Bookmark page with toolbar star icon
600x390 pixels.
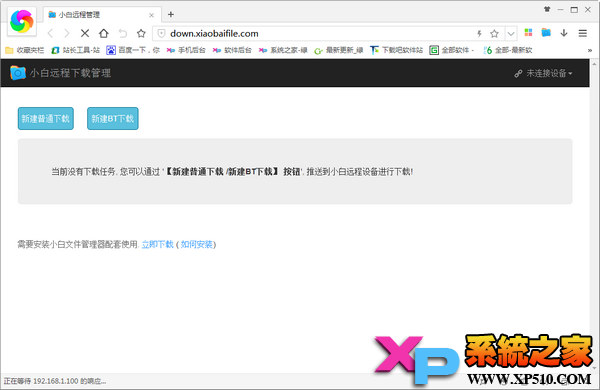coord(141,34)
